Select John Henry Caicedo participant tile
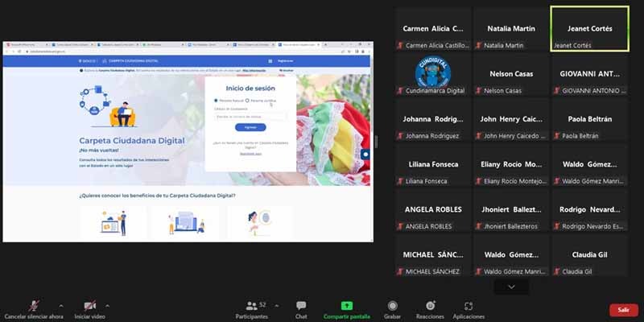The image size is (644, 322). [x=511, y=119]
